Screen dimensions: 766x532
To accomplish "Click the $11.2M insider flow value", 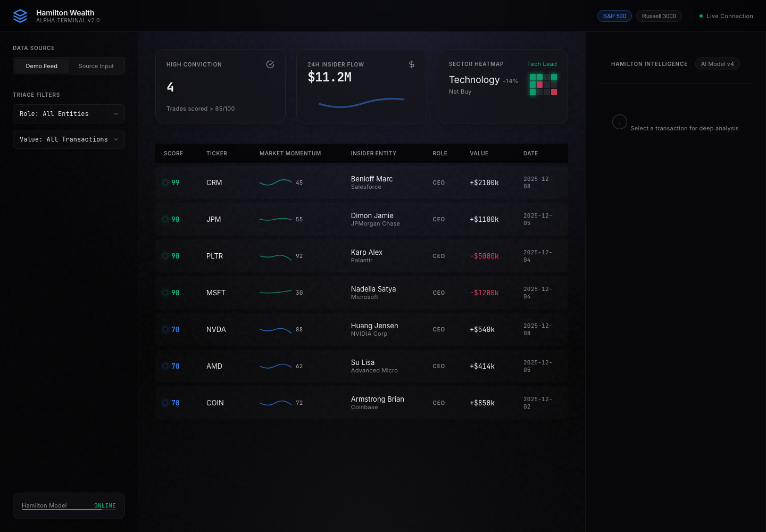I will tap(330, 77).
